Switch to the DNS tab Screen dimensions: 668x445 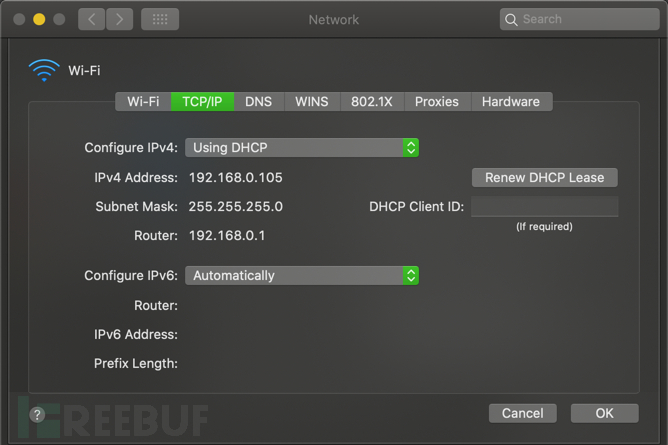tap(259, 101)
